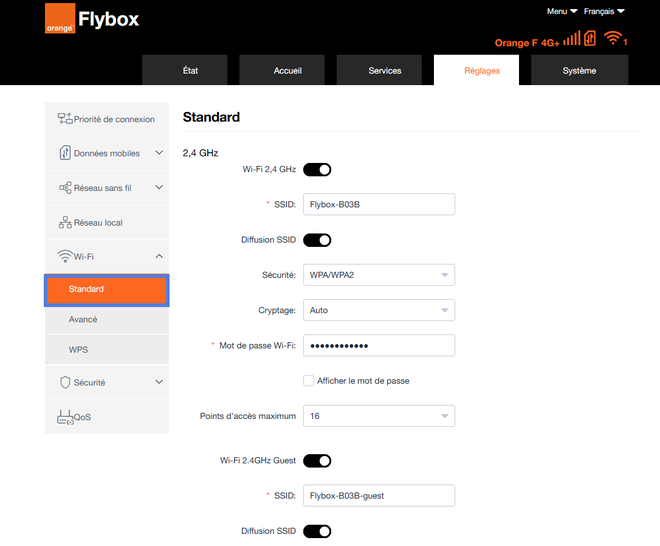
Task: Click the QoS router icon
Action: pos(65,417)
